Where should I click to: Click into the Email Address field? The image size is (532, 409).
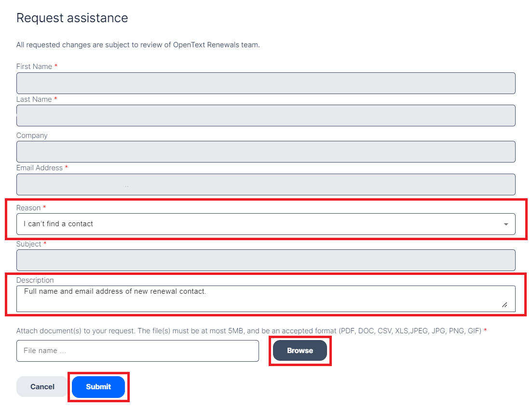266,184
